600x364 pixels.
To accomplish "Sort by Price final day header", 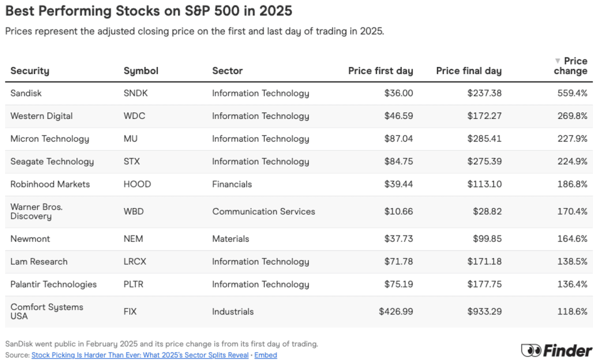I will click(x=468, y=70).
